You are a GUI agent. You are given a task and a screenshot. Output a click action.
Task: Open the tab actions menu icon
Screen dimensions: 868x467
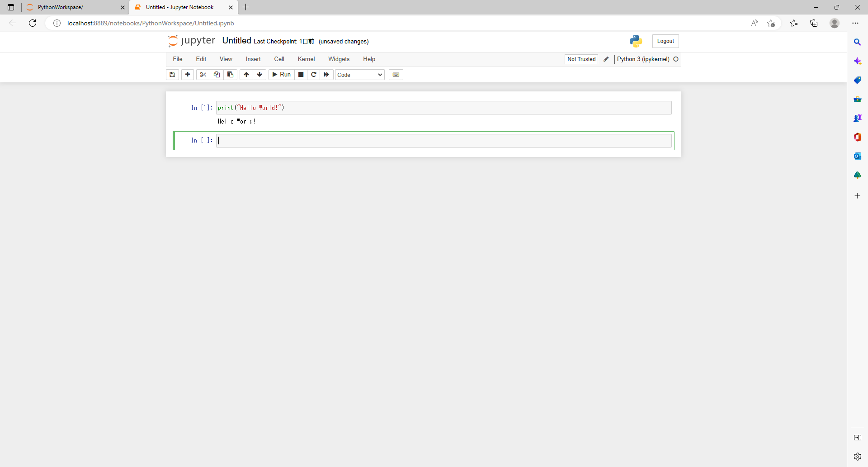(11, 7)
